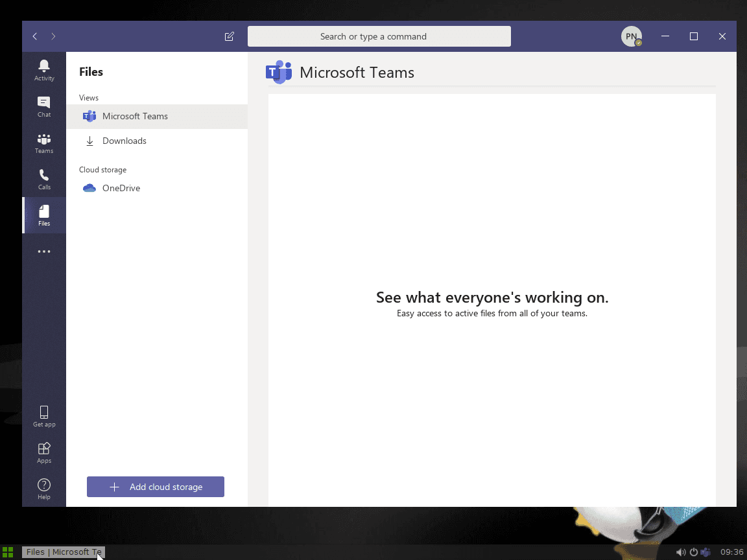The width and height of the screenshot is (747, 560).
Task: Adjust the system volume icon
Action: (681, 552)
